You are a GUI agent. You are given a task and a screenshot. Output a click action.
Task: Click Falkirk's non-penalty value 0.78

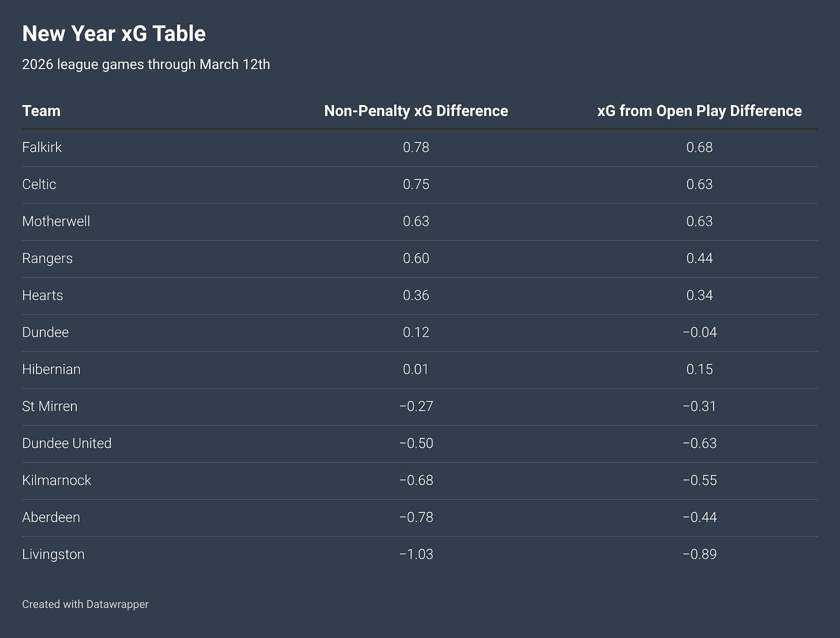point(416,147)
